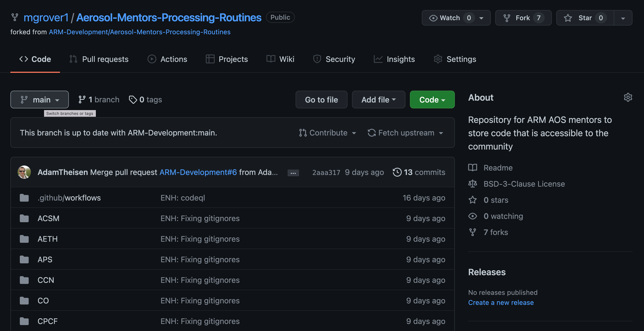Click the scales icon for BSD-3-Clause License

point(472,184)
